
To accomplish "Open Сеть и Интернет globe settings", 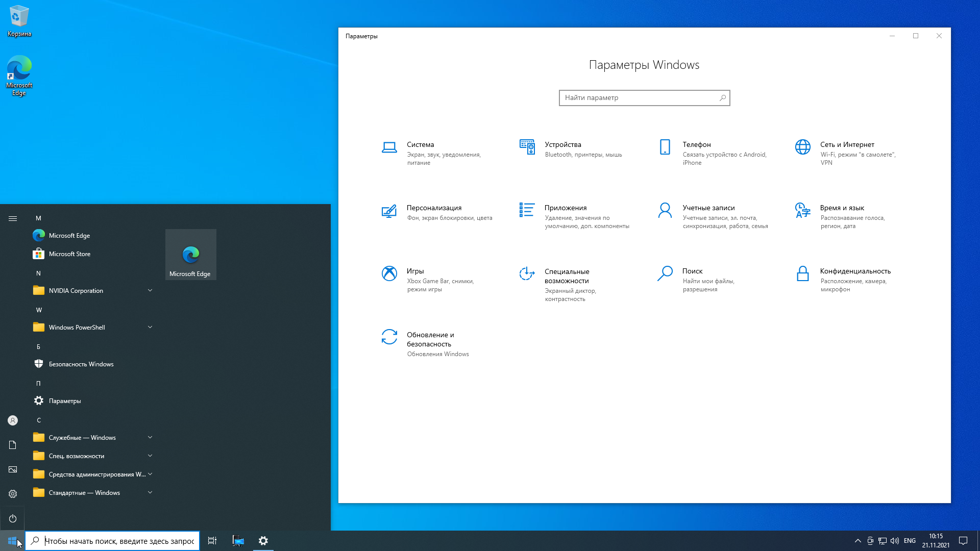I will pyautogui.click(x=802, y=147).
